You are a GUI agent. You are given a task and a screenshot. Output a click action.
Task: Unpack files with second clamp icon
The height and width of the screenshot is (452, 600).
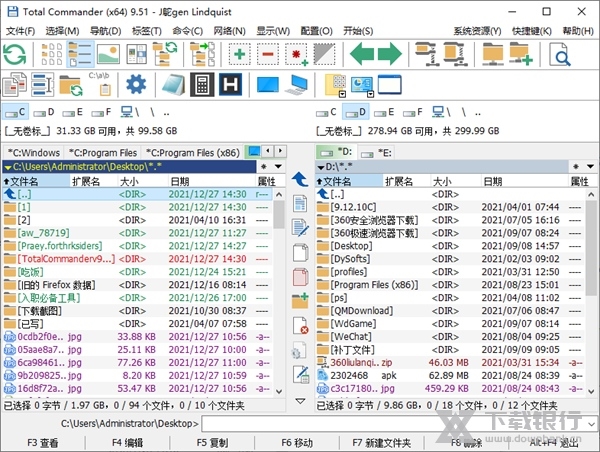point(455,54)
